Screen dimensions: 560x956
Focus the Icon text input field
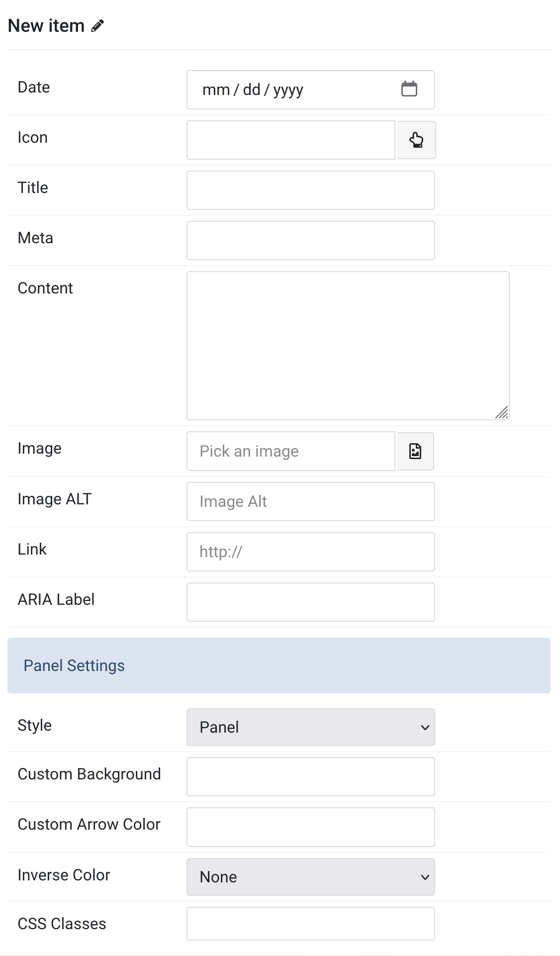[291, 140]
